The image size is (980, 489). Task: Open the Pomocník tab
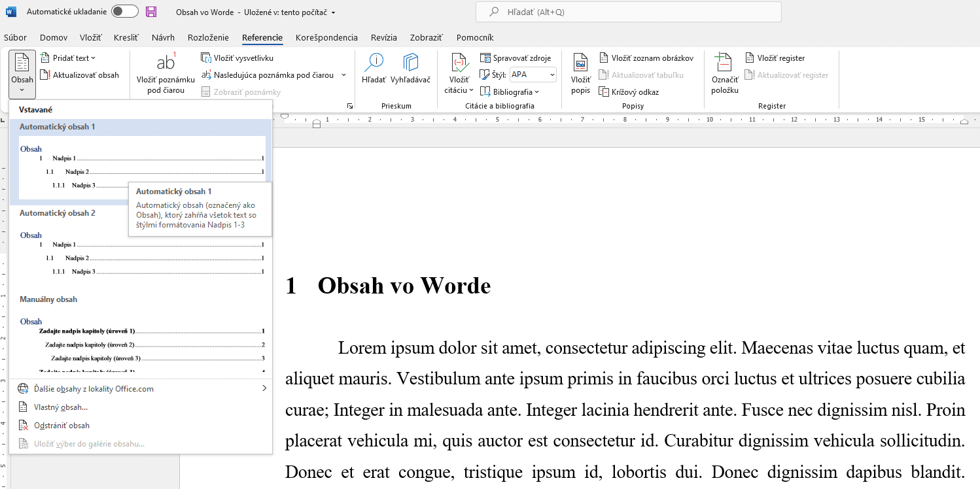tap(475, 37)
